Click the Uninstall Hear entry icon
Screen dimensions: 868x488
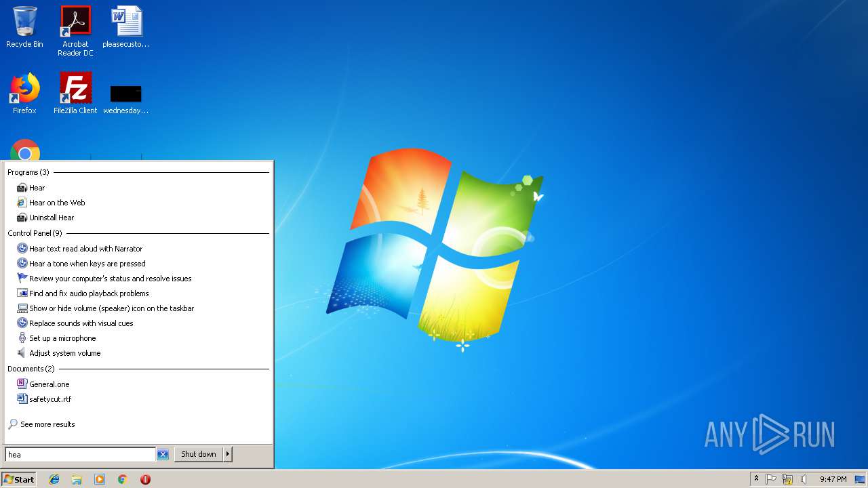coord(22,218)
